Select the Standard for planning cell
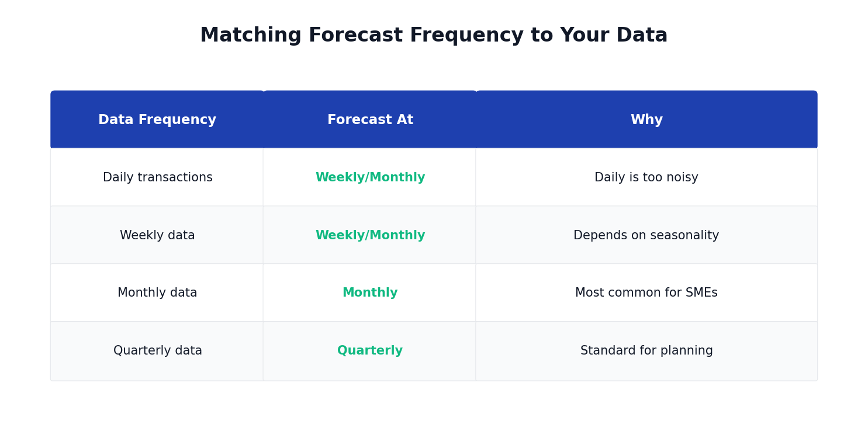The width and height of the screenshot is (868, 430). tap(646, 351)
